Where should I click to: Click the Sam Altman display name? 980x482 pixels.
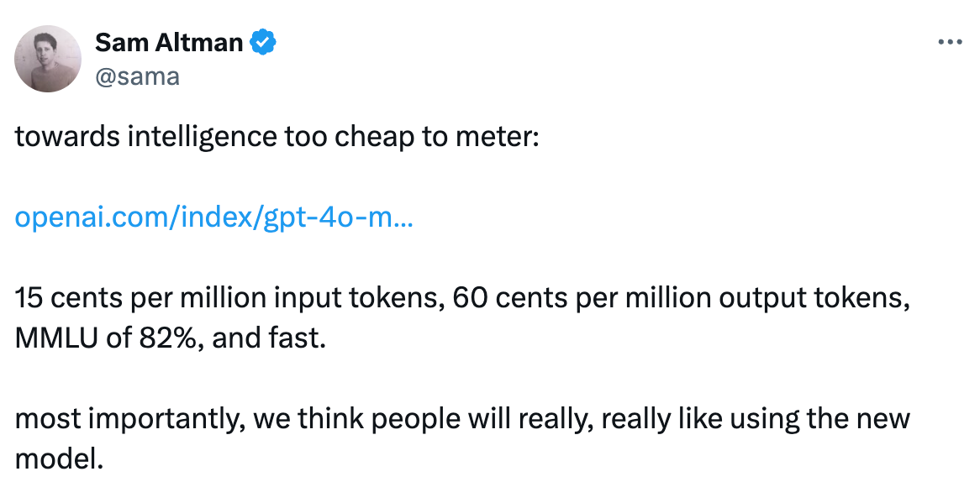point(169,43)
